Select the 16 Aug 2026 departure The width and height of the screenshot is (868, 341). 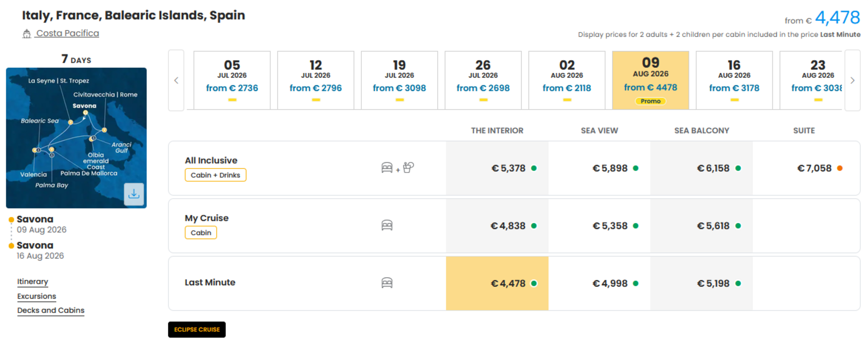pyautogui.click(x=734, y=81)
